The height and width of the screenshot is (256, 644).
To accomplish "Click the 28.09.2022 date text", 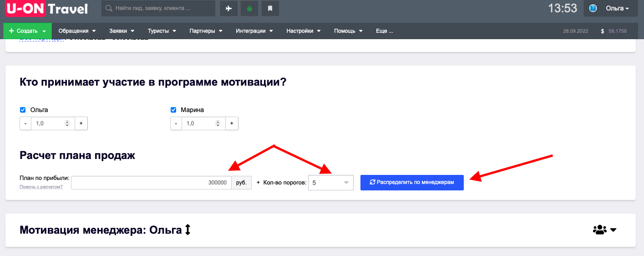I will [576, 31].
